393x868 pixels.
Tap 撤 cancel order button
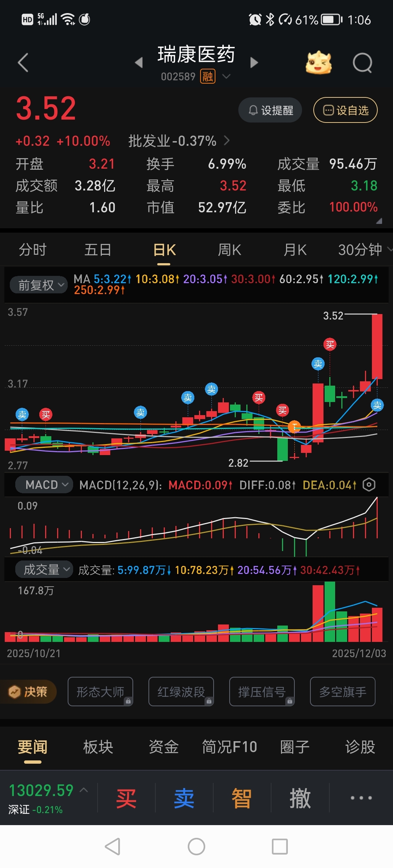coord(300,798)
